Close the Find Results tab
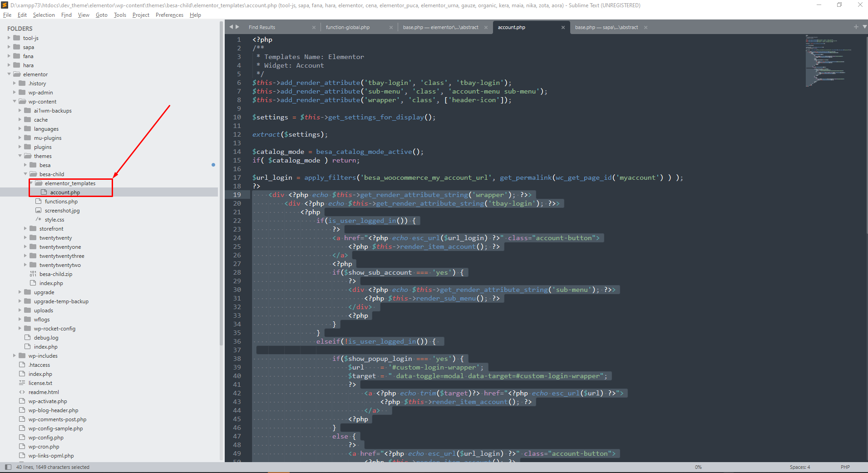The image size is (868, 473). (314, 27)
